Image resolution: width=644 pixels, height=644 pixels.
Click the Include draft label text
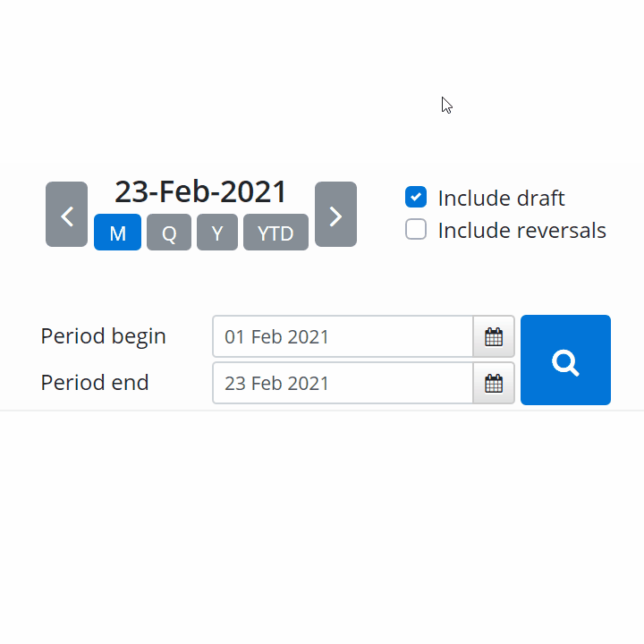501,198
